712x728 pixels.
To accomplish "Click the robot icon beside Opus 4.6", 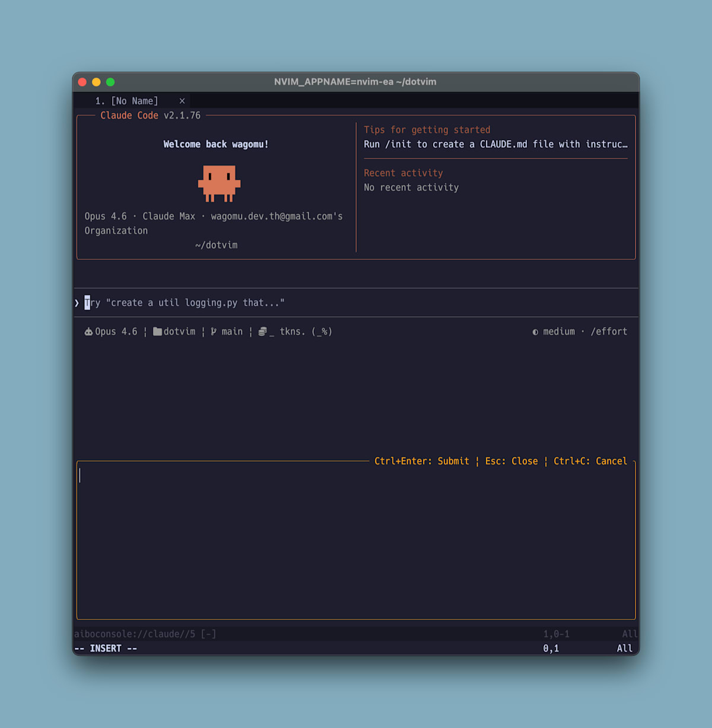I will (x=88, y=332).
